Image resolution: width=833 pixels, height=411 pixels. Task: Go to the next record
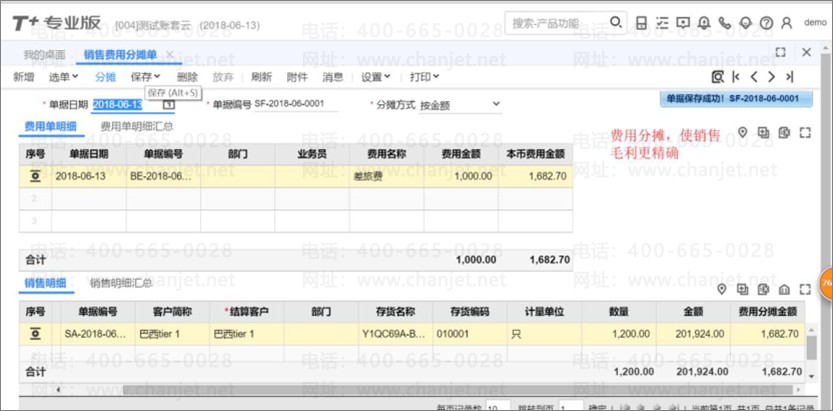[x=771, y=77]
